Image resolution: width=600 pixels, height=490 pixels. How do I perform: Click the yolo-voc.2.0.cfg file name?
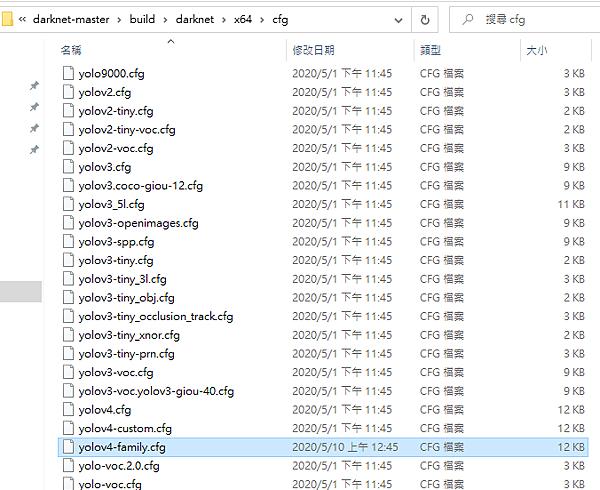(119, 466)
